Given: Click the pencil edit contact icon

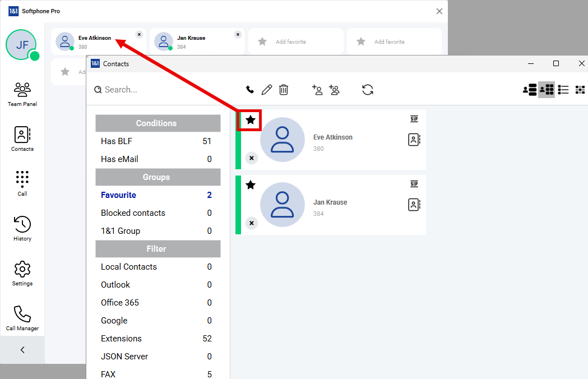Looking at the screenshot, I should (x=267, y=90).
